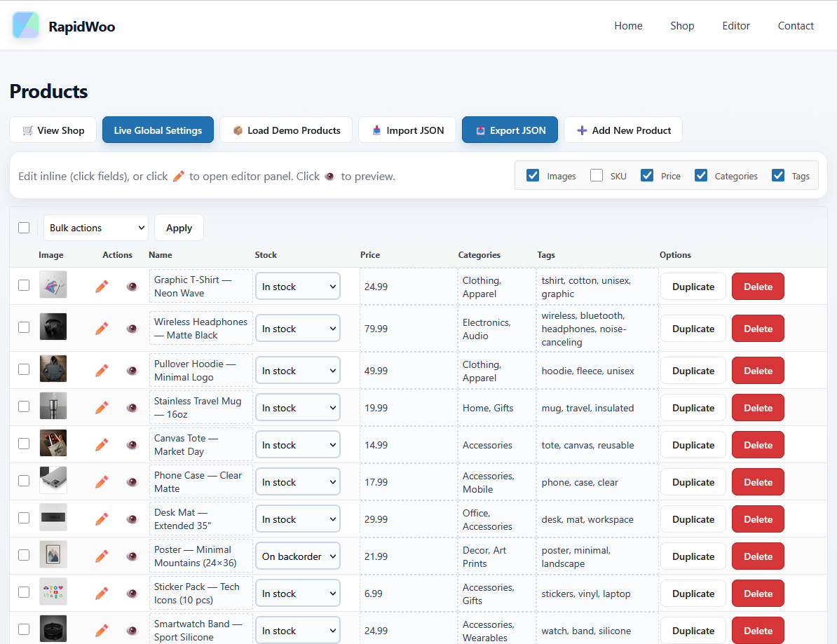Preview the Canvas Tote using its eye icon

[132, 444]
